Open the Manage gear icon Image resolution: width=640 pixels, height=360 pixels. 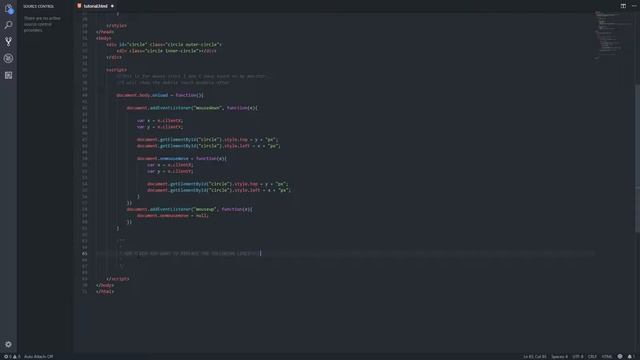point(8,344)
